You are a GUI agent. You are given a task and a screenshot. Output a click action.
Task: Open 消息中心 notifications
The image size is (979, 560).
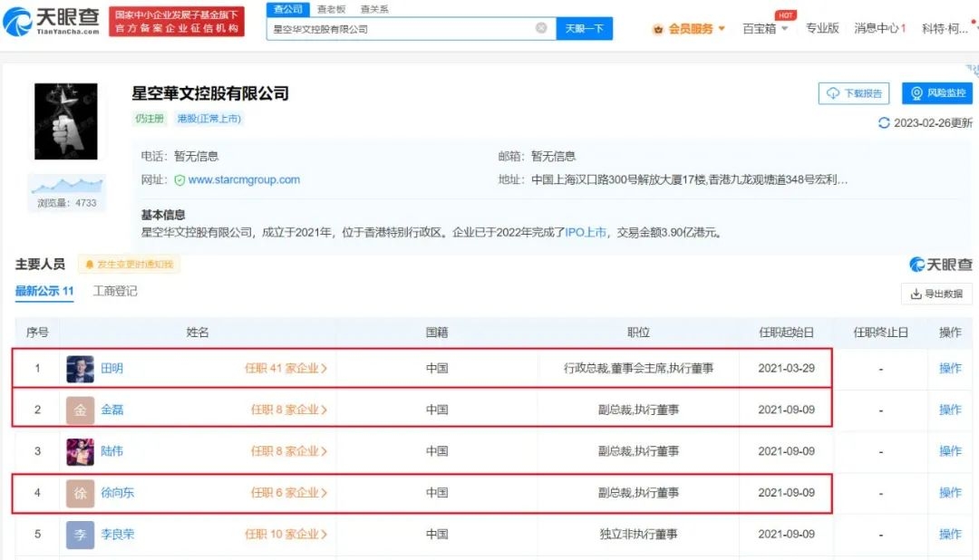click(x=879, y=28)
